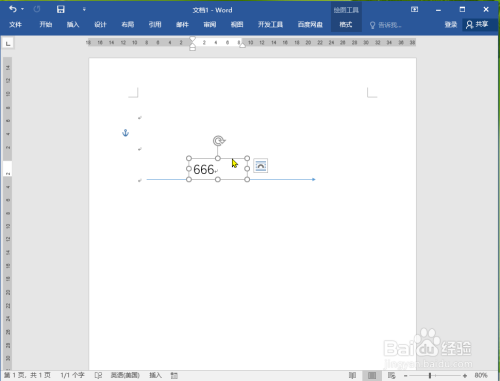Screen dimensions: 500x381
Task: Click page count 第1页,共1页 in status bar
Action: pos(27,375)
